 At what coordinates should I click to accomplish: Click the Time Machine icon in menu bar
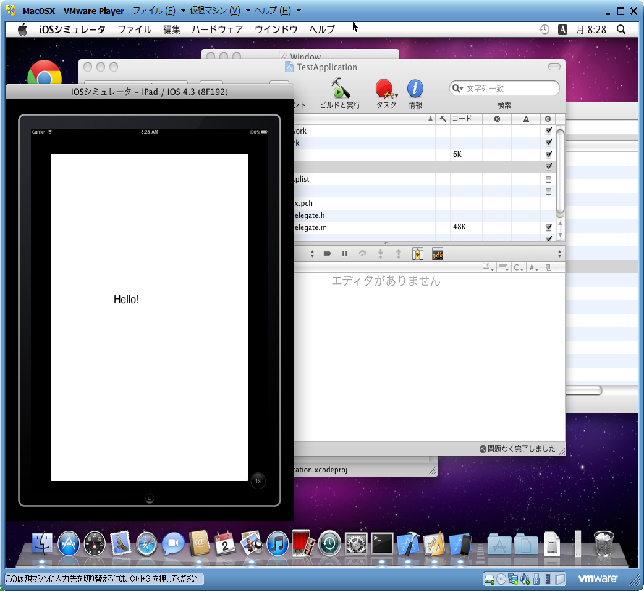(x=544, y=29)
